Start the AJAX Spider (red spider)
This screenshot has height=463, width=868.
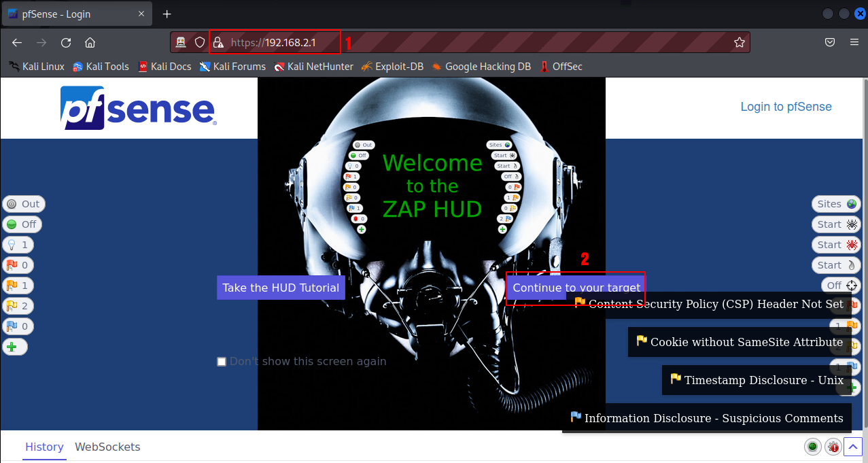[837, 245]
